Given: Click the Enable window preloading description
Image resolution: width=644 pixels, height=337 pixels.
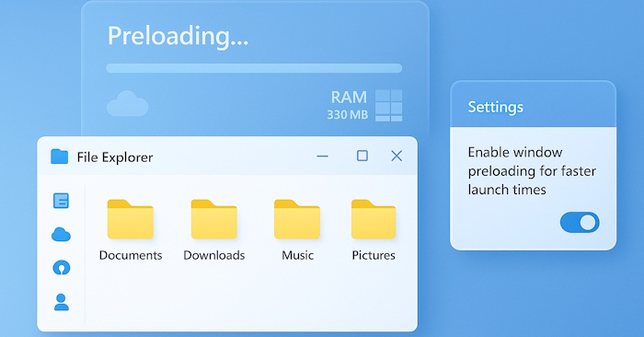Looking at the screenshot, I should pos(532,171).
